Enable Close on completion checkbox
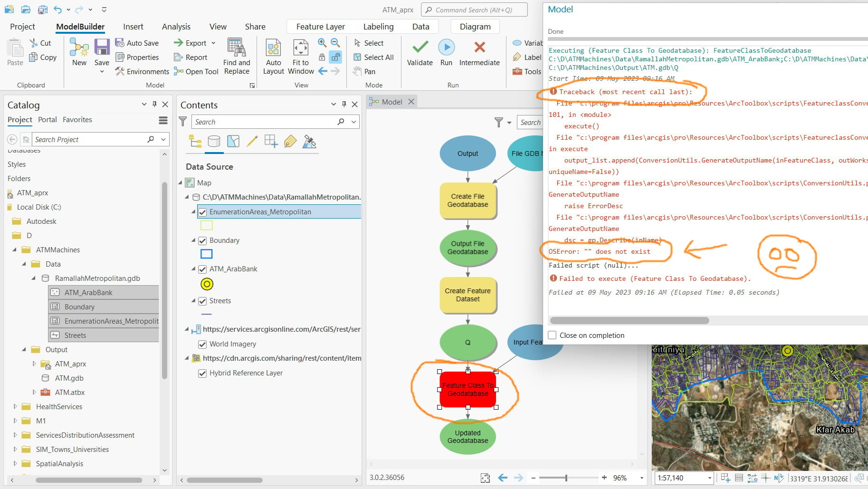868x489 pixels. (x=552, y=335)
